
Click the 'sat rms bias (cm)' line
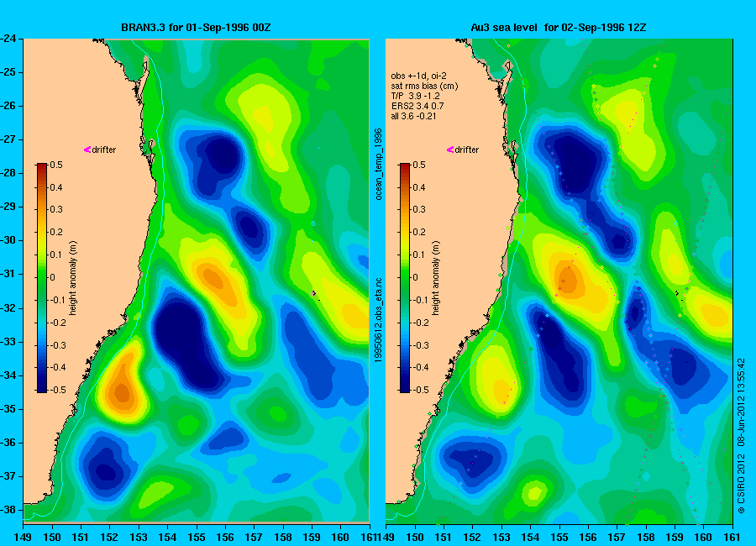click(424, 86)
